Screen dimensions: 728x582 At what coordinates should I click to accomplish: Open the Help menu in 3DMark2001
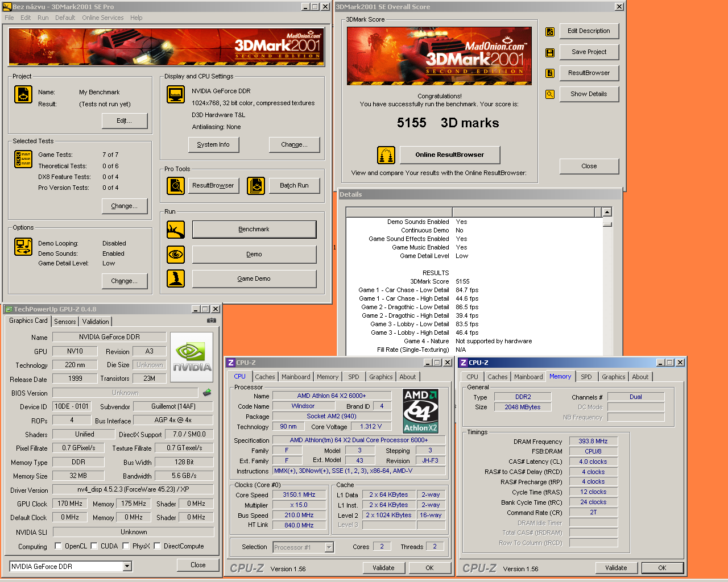click(136, 18)
